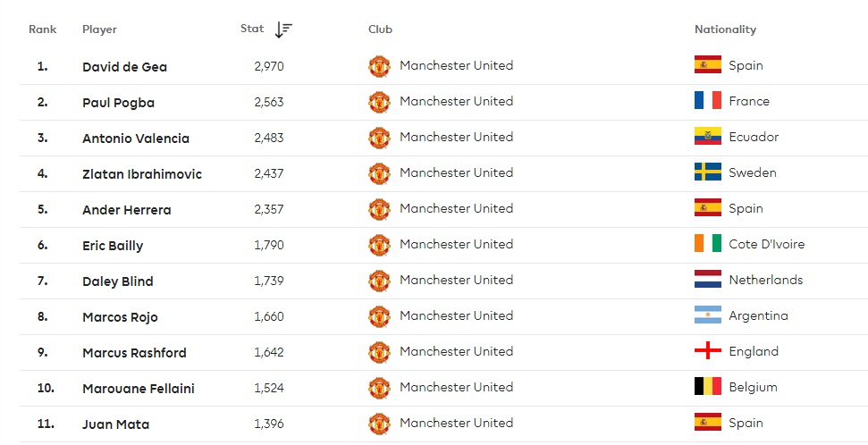Click the Ecuador flag in Antonio Valencia row
Viewport: 868px width, 445px height.
pyautogui.click(x=707, y=137)
